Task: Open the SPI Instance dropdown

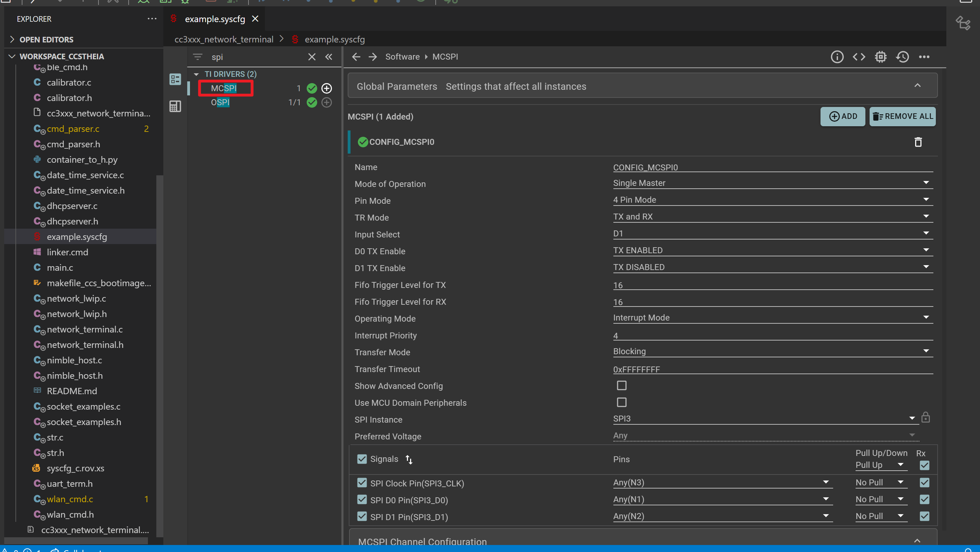Action: [765, 419]
